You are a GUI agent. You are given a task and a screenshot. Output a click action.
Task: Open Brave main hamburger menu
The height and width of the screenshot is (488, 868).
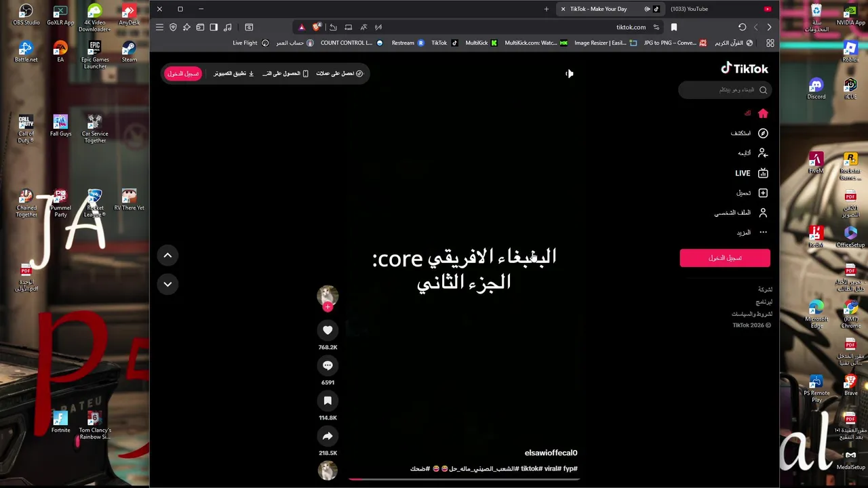[159, 27]
